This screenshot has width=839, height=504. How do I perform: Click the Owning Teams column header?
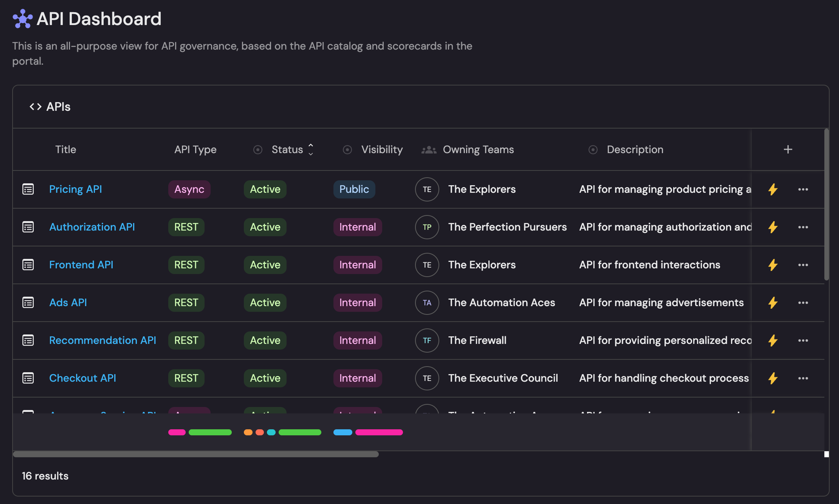(x=478, y=149)
